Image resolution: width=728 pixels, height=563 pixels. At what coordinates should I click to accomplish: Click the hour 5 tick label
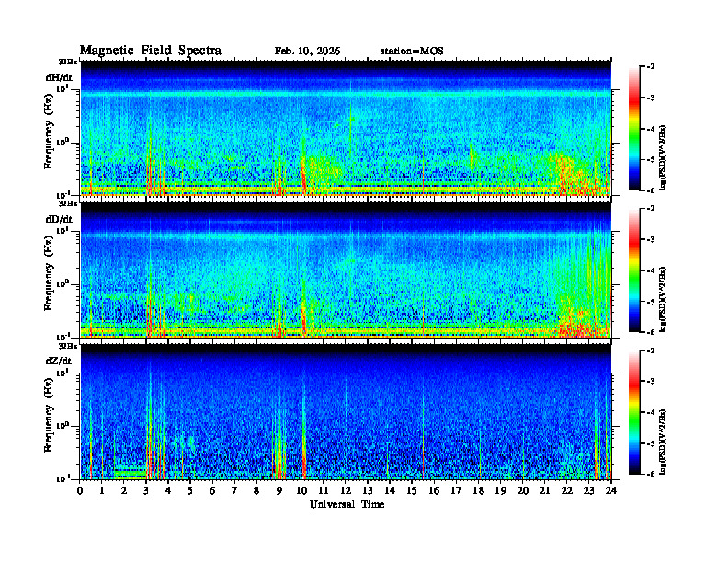(190, 491)
